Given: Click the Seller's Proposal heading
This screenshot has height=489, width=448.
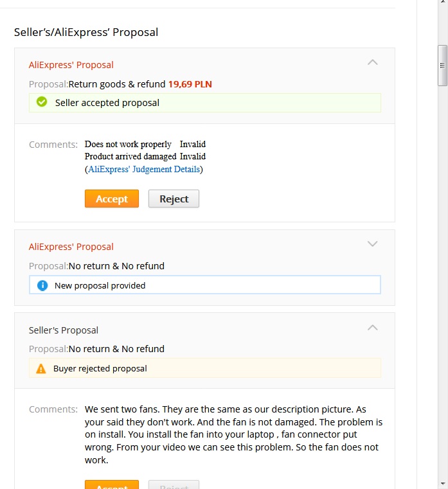Looking at the screenshot, I should pos(64,330).
